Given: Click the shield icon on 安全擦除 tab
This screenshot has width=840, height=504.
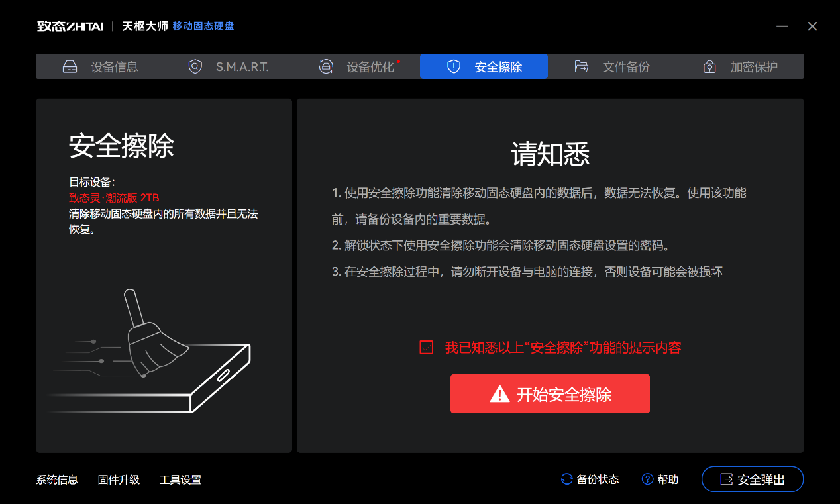Looking at the screenshot, I should tap(454, 66).
